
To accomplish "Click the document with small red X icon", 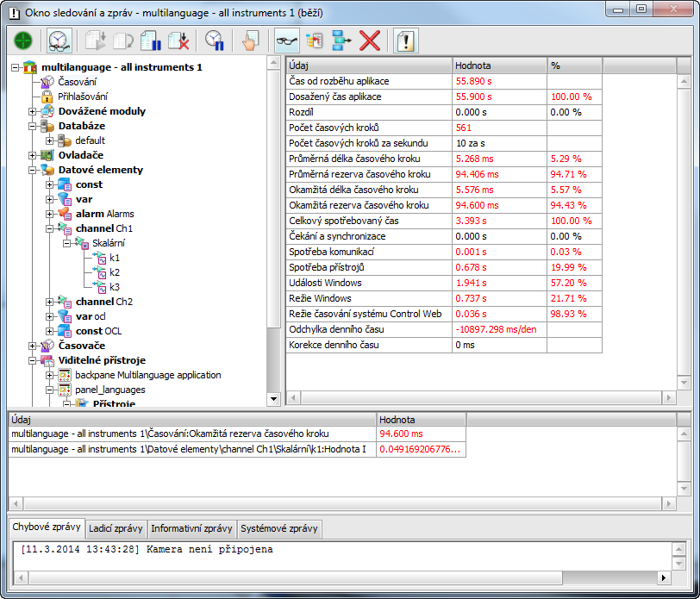I will click(x=179, y=40).
